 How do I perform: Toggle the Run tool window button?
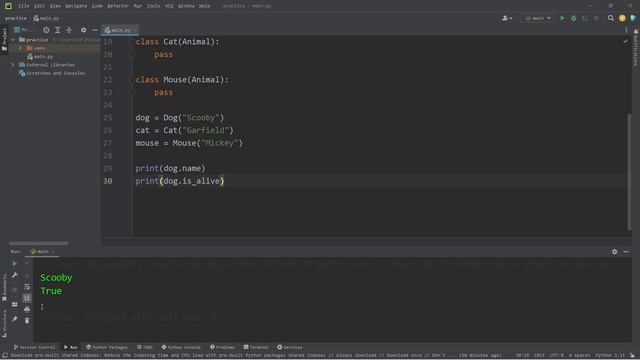(71, 347)
